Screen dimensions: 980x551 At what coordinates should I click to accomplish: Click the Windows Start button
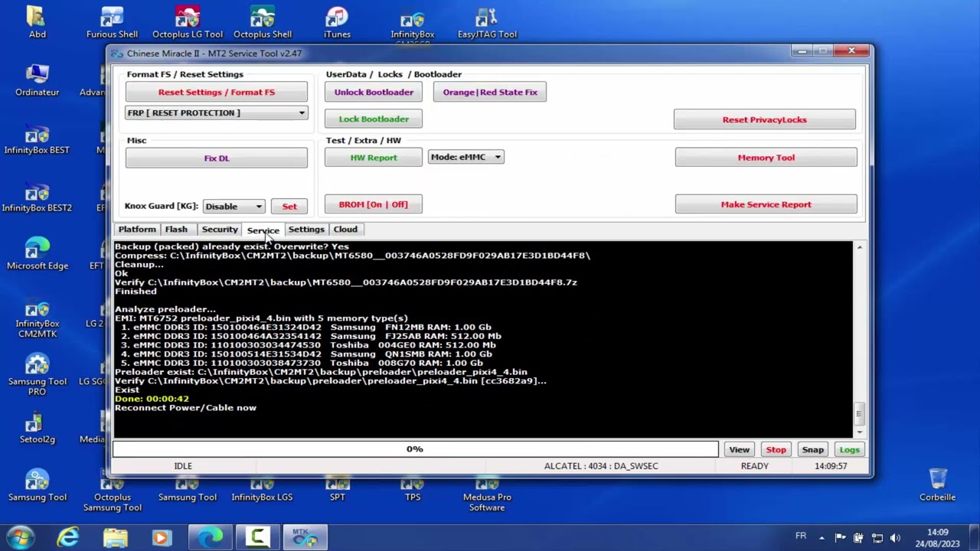pos(20,537)
